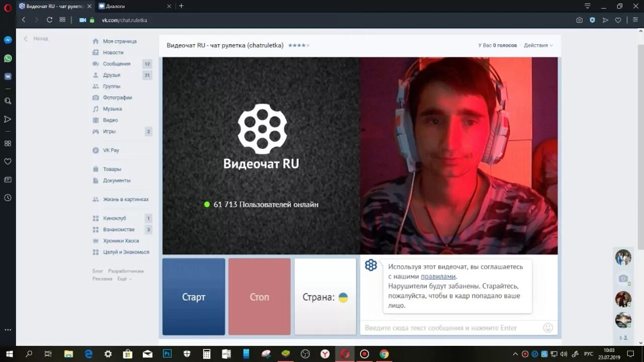Open a new browser tab

click(181, 6)
